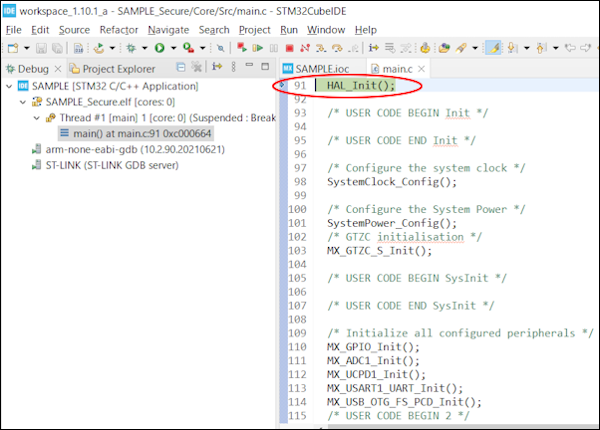Click the green Run button

[x=159, y=48]
